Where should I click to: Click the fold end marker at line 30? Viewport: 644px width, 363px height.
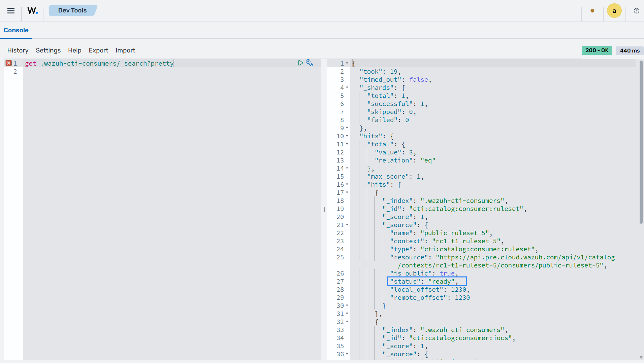pos(347,305)
